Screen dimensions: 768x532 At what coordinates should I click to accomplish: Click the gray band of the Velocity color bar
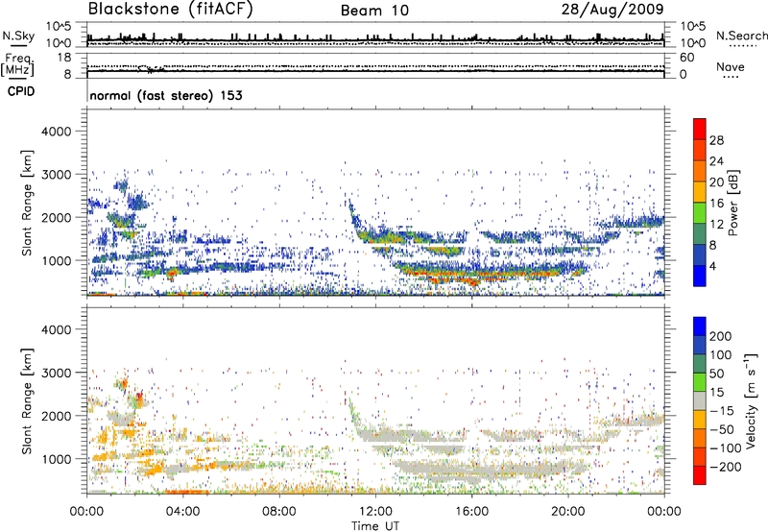tap(700, 400)
